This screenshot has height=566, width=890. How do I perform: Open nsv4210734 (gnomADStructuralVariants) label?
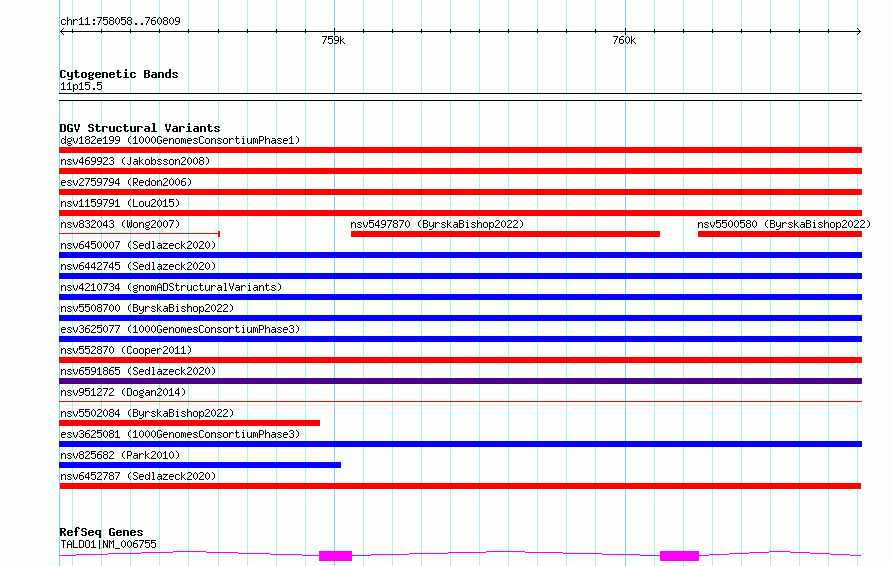click(x=171, y=287)
